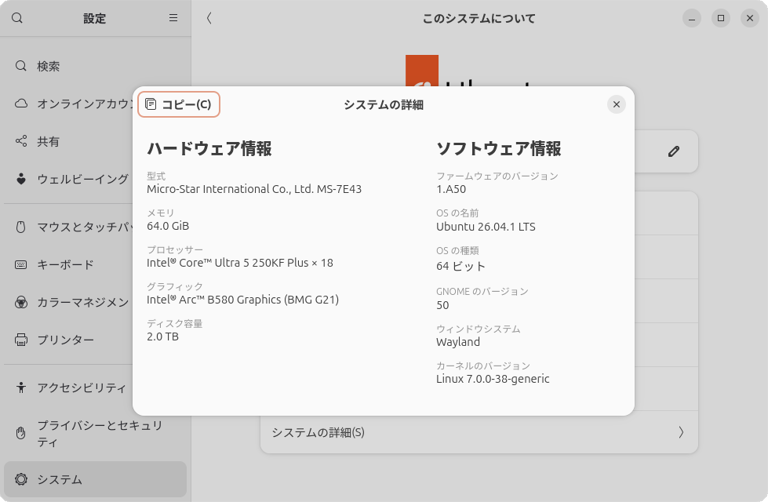Copy system details with コピー(C) button
Screen dimensions: 768x502
(179, 104)
